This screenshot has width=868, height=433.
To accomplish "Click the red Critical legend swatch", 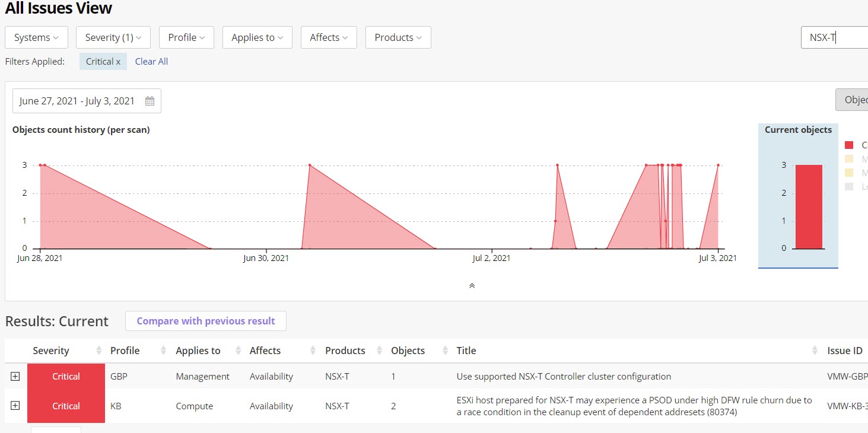I will click(849, 145).
